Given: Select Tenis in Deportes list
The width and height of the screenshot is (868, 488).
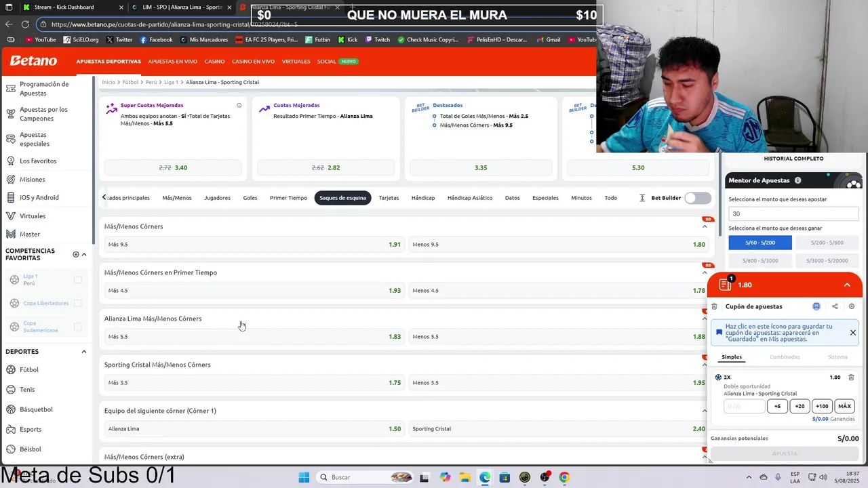Looking at the screenshot, I should coord(27,390).
